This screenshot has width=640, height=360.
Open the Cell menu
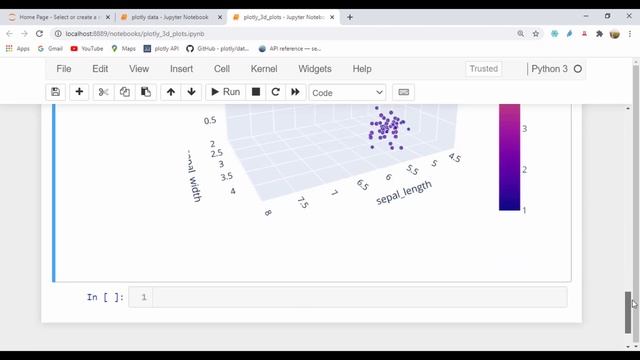222,69
